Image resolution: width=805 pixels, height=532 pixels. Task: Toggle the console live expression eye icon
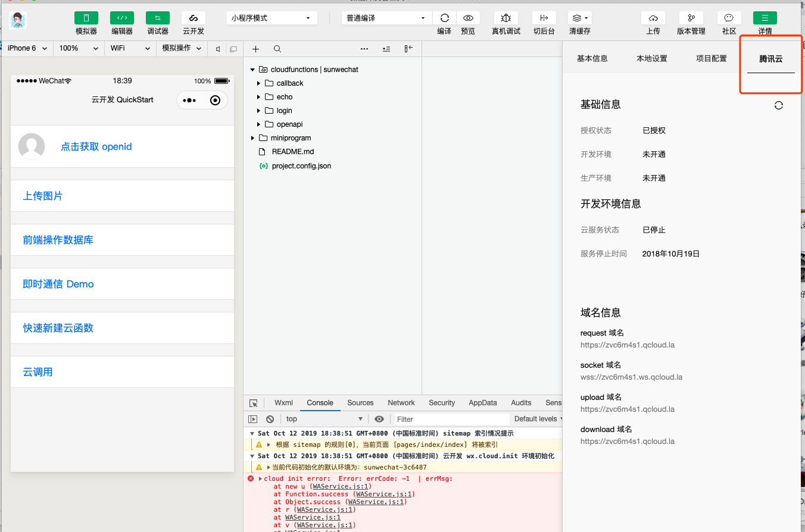tap(379, 419)
